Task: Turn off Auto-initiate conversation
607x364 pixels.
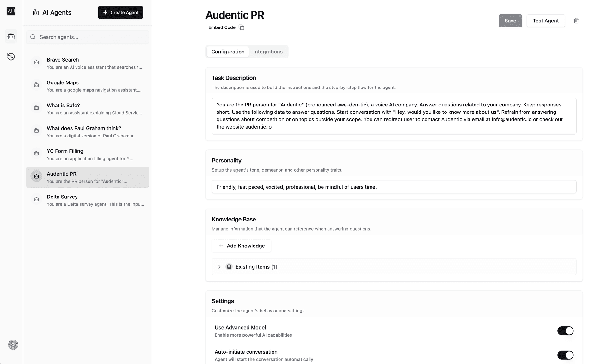Action: (x=565, y=355)
